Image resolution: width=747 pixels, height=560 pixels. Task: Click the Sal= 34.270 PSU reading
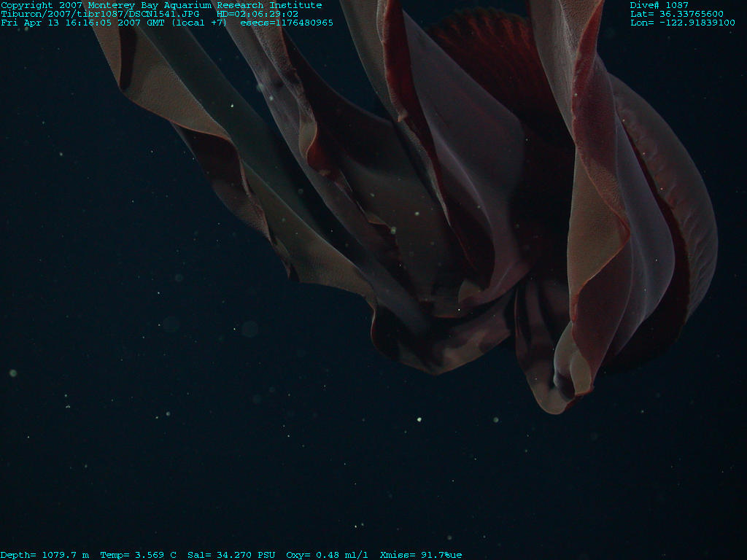231,555
